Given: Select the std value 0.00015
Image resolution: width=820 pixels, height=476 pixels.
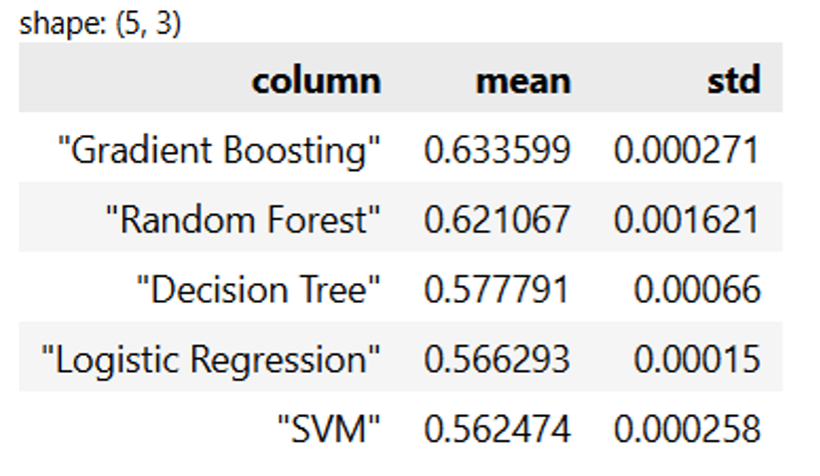Looking at the screenshot, I should pos(697,360).
